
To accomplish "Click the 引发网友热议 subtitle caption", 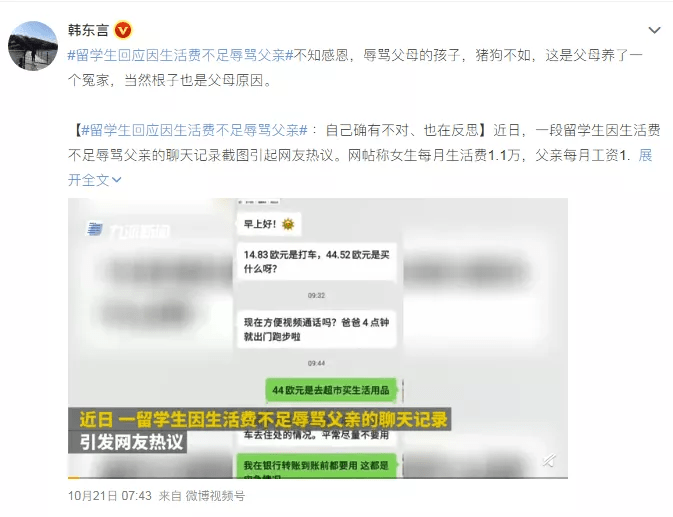I will tap(131, 442).
